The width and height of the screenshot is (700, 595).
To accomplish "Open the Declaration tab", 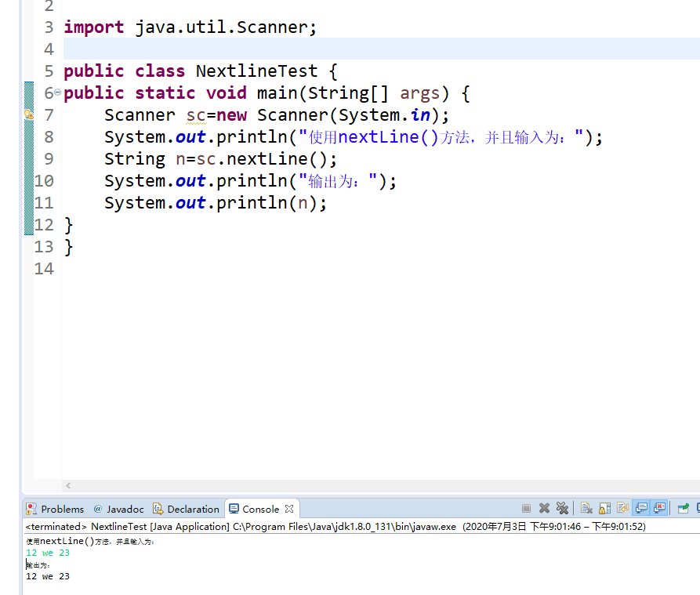I will (186, 509).
